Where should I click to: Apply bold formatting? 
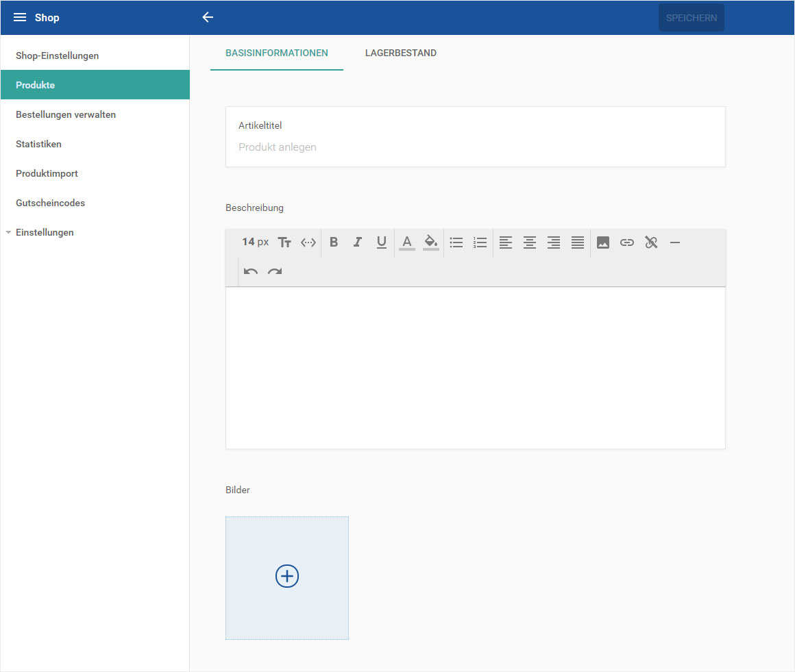pyautogui.click(x=334, y=242)
